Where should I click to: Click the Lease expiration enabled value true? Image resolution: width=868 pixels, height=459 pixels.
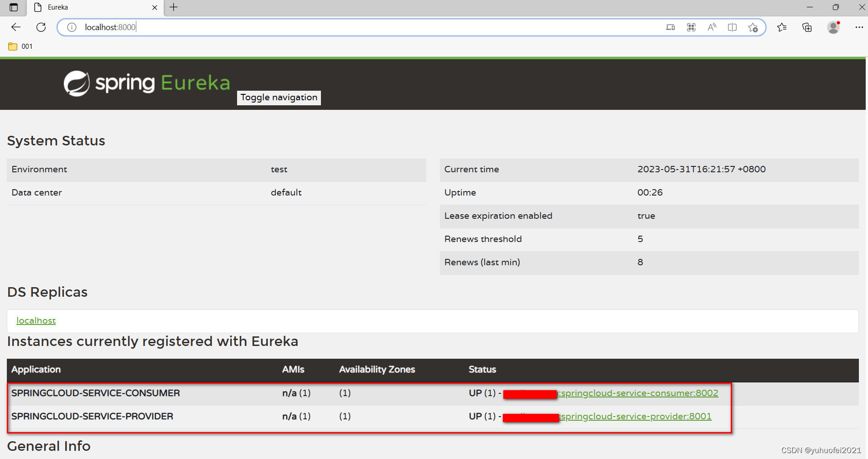point(646,216)
